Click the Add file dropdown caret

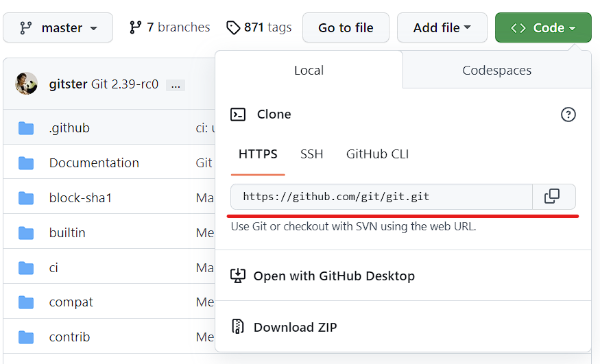[x=467, y=27]
